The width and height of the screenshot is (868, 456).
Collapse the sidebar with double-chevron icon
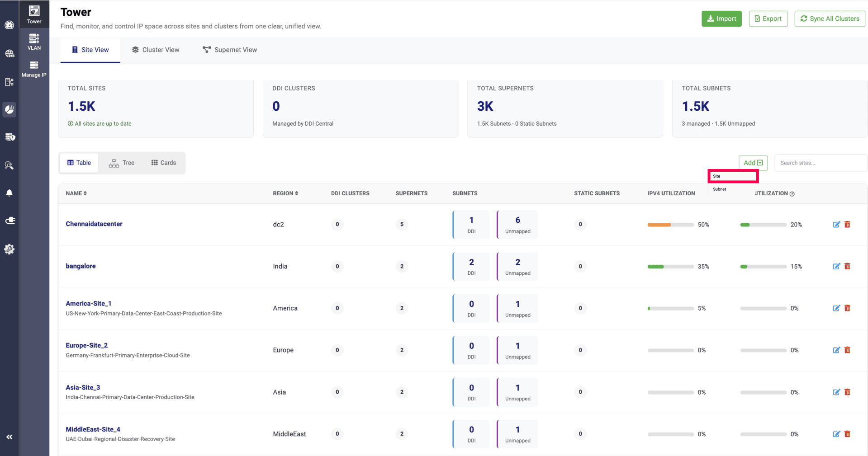point(9,437)
